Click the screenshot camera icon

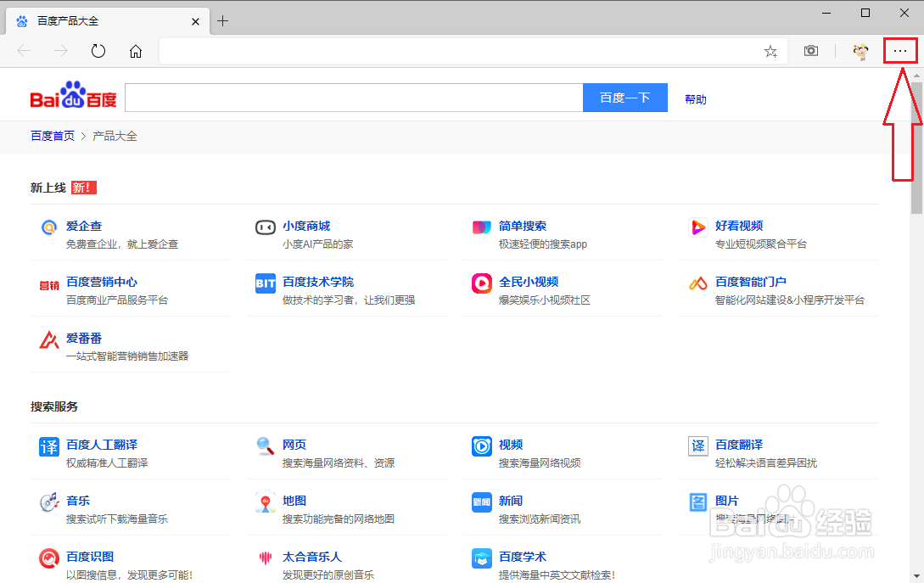pos(811,51)
